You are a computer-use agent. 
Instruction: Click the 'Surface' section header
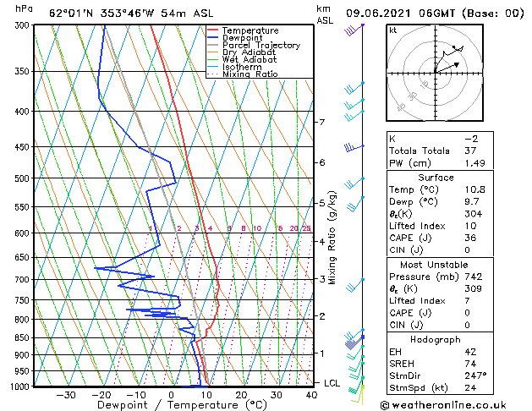pyautogui.click(x=436, y=178)
